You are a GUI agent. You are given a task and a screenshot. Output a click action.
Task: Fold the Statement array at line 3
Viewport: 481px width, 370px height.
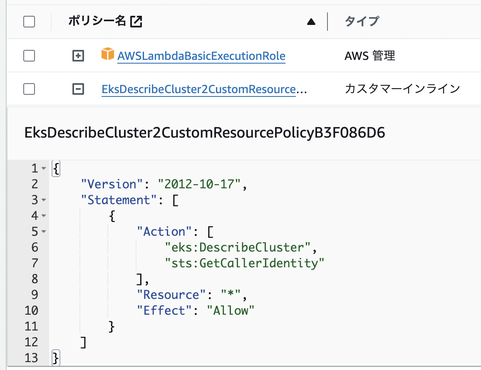44,200
